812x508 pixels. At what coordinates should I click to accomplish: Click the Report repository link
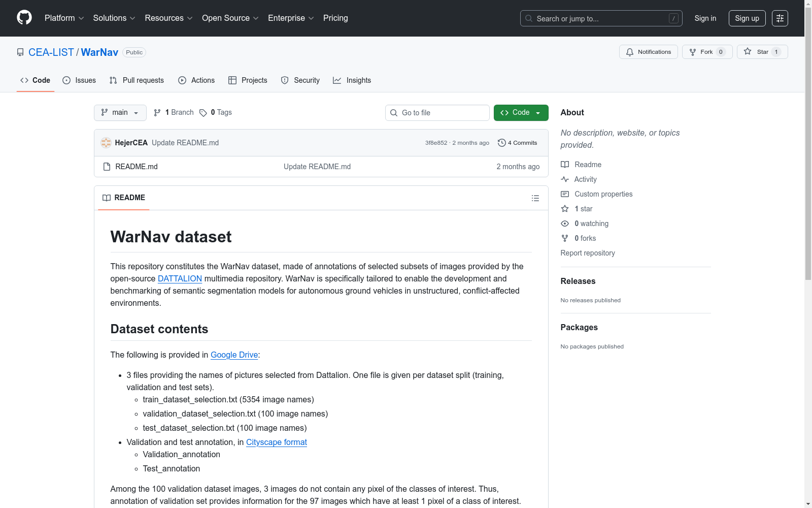click(588, 253)
